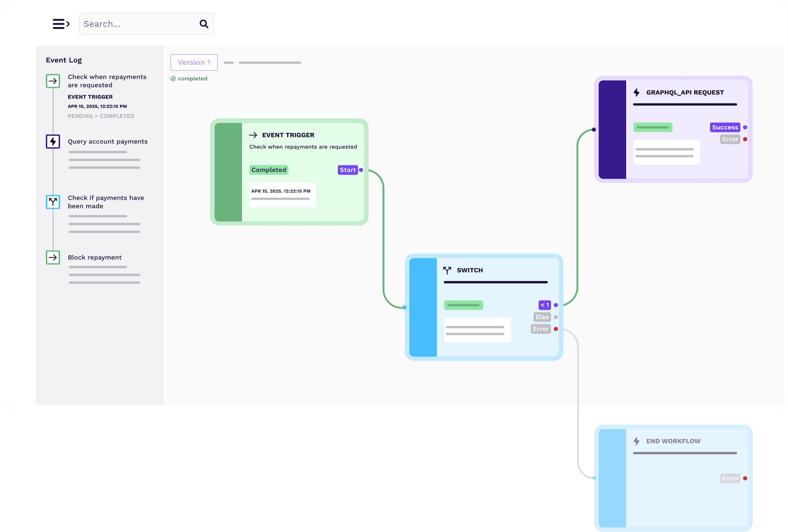The image size is (788, 532).
Task: Click the arrow icon inside the EVENT TRIGGER node
Action: tap(254, 135)
